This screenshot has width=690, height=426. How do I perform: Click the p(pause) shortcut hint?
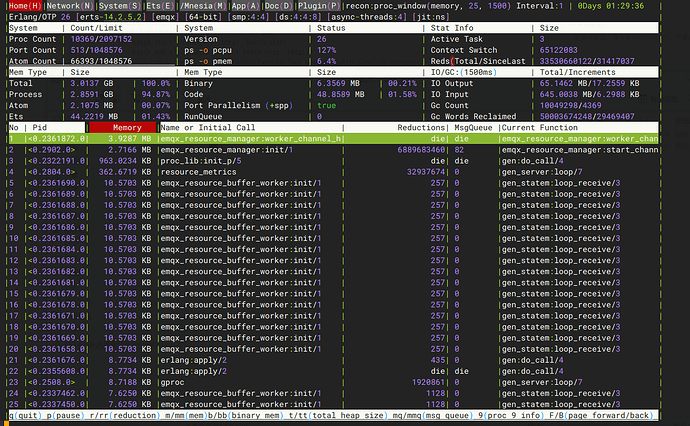click(x=65, y=415)
